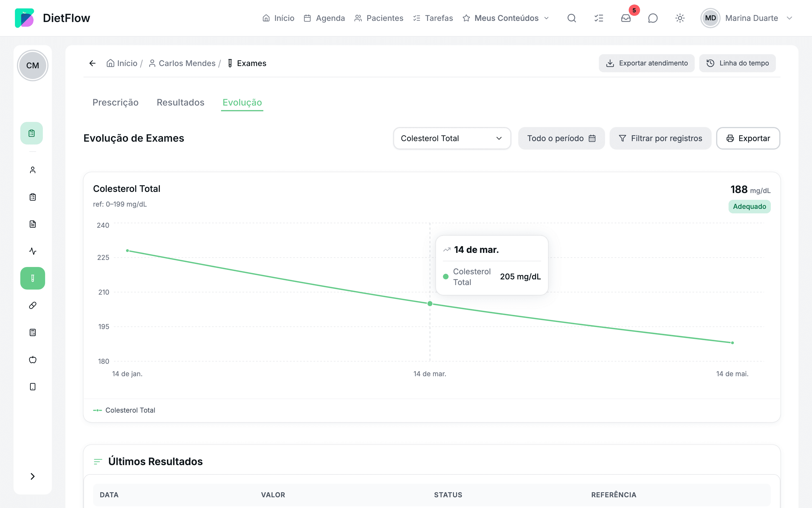Click the CM patient avatar in sidebar
The width and height of the screenshot is (812, 508).
click(x=32, y=65)
